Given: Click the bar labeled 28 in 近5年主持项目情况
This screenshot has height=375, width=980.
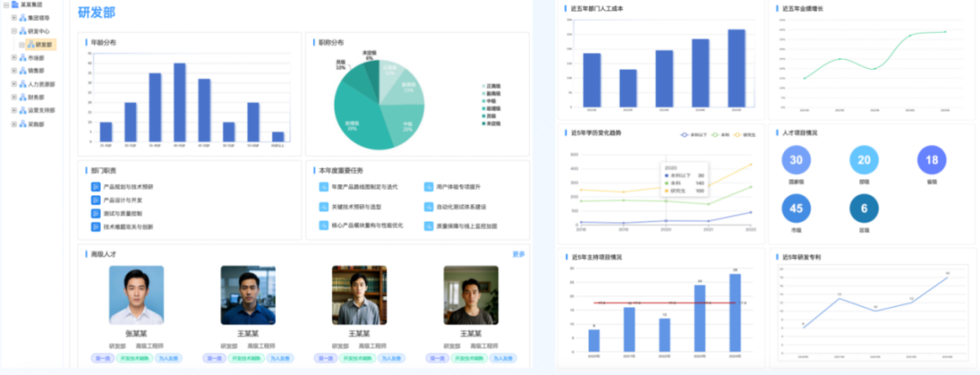Looking at the screenshot, I should click(x=735, y=312).
